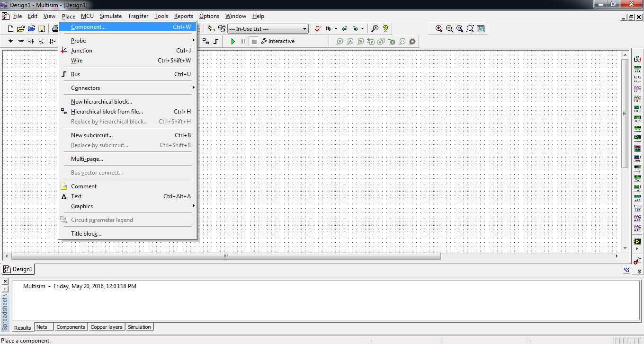
Task: Stop the simulation
Action: pyautogui.click(x=254, y=41)
